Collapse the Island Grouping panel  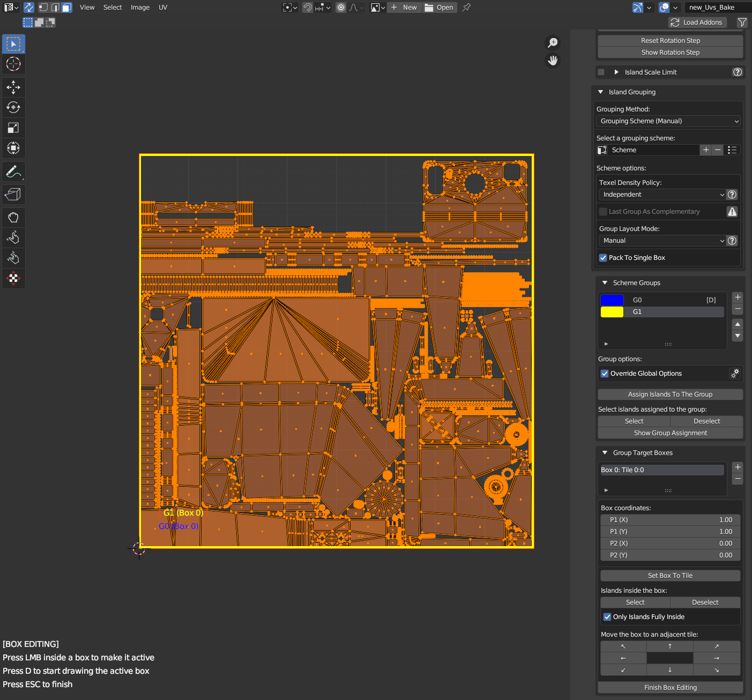coord(601,92)
